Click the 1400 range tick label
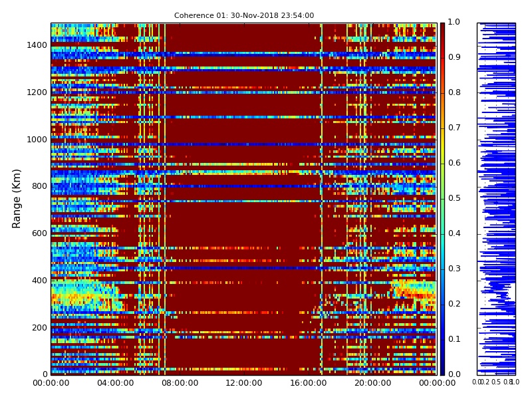Screen dimensions: 532x399 point(37,45)
